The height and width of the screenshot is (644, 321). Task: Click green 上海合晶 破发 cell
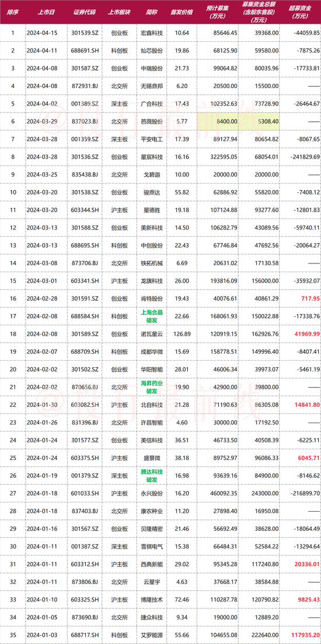coord(151,316)
